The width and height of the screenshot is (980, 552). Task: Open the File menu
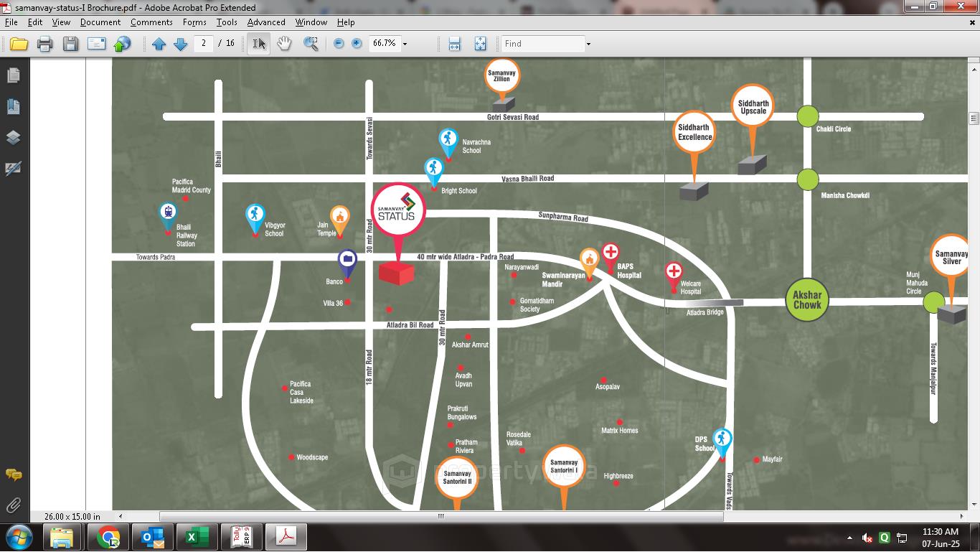pyautogui.click(x=11, y=22)
